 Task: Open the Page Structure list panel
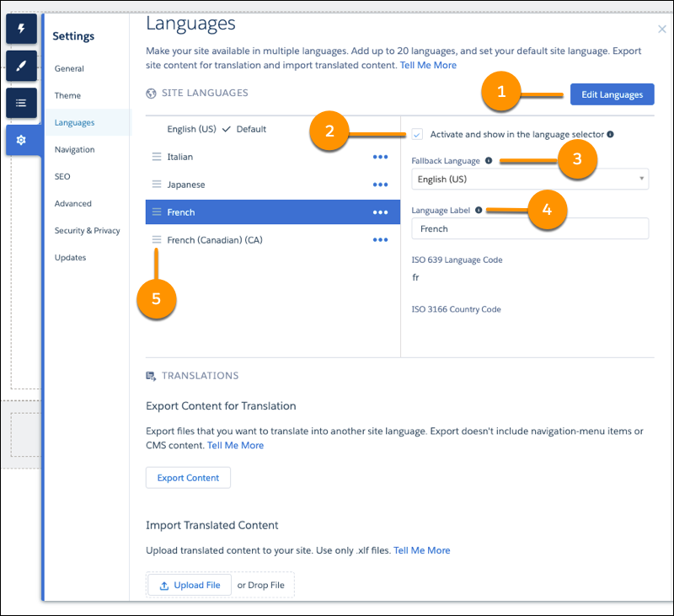pyautogui.click(x=20, y=102)
